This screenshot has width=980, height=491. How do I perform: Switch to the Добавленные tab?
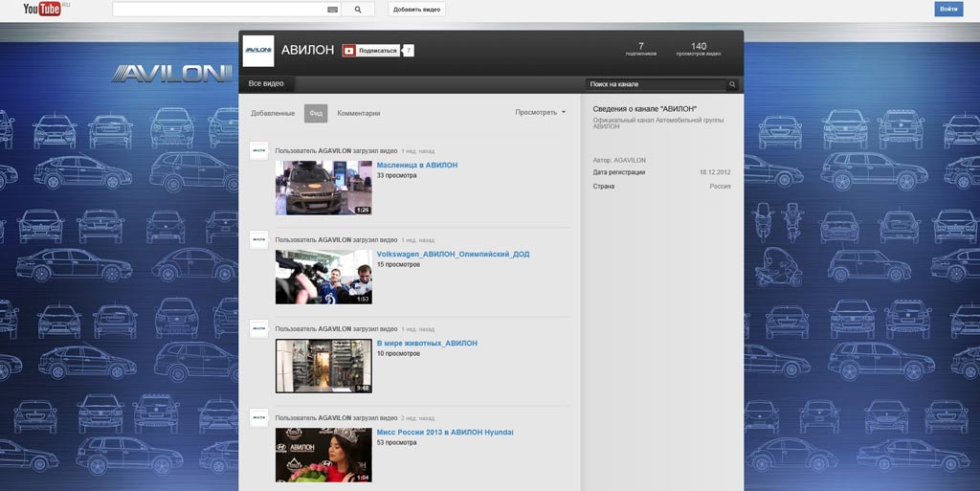coord(273,114)
